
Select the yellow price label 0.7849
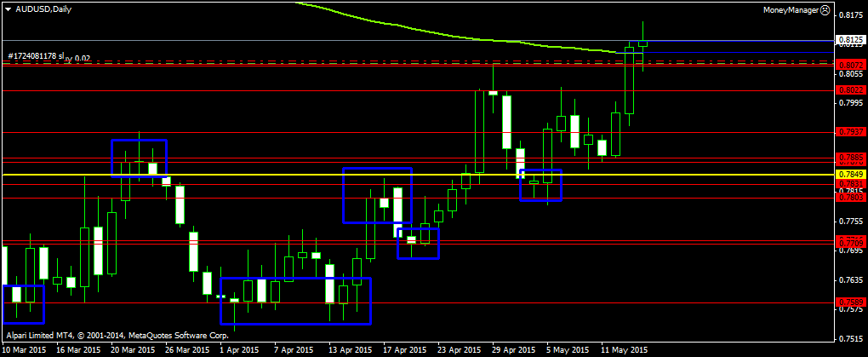[x=851, y=175]
